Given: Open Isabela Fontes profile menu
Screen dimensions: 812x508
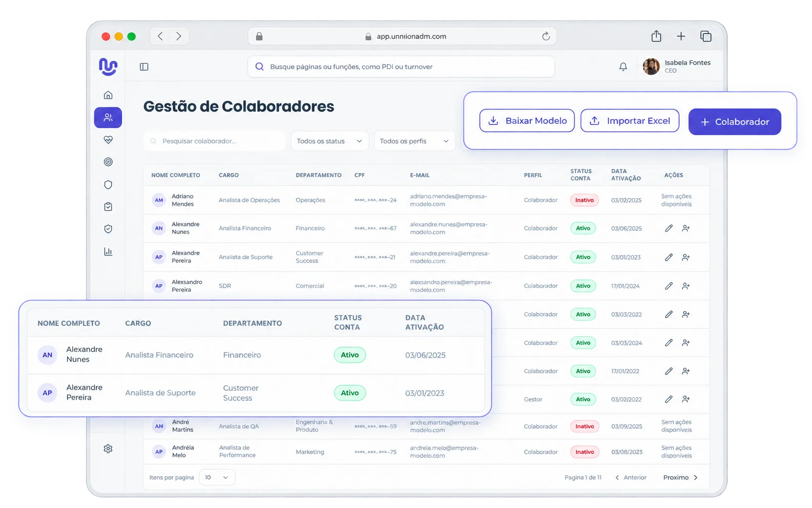Looking at the screenshot, I should 677,67.
